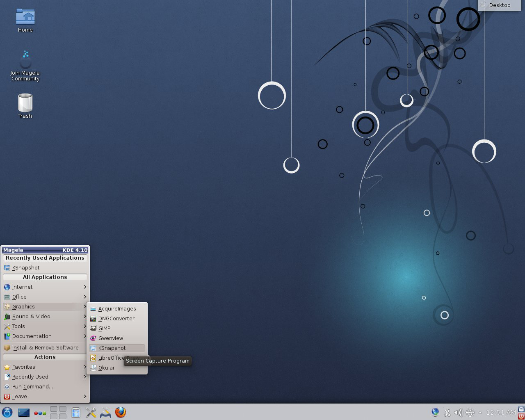Show hidden system tray icons arrow

pyautogui.click(x=480, y=413)
